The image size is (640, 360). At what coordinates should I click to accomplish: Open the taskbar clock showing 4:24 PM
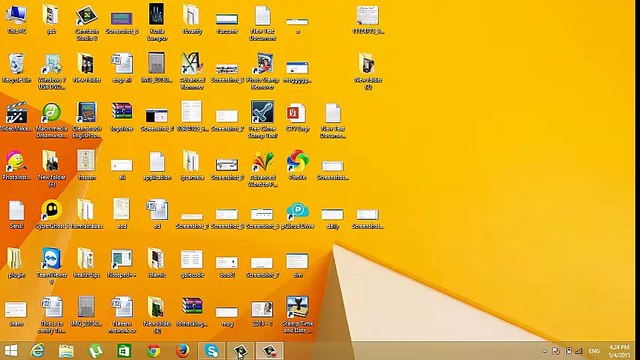pyautogui.click(x=619, y=351)
